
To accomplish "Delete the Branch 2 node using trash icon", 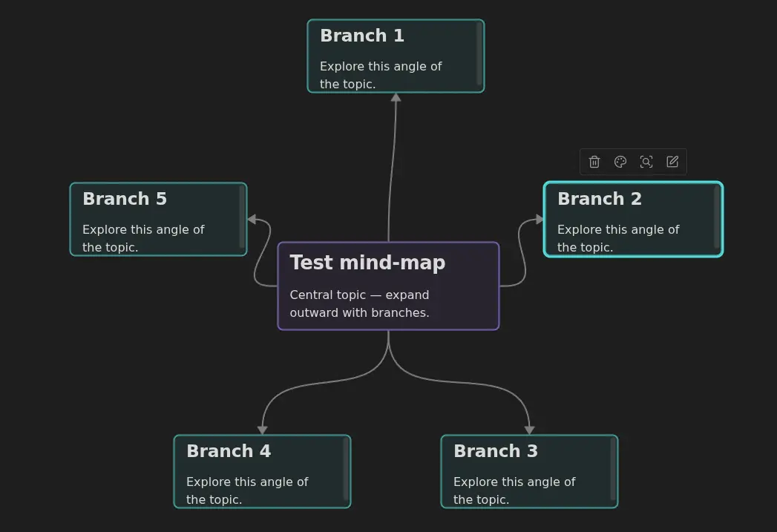I will pyautogui.click(x=594, y=162).
